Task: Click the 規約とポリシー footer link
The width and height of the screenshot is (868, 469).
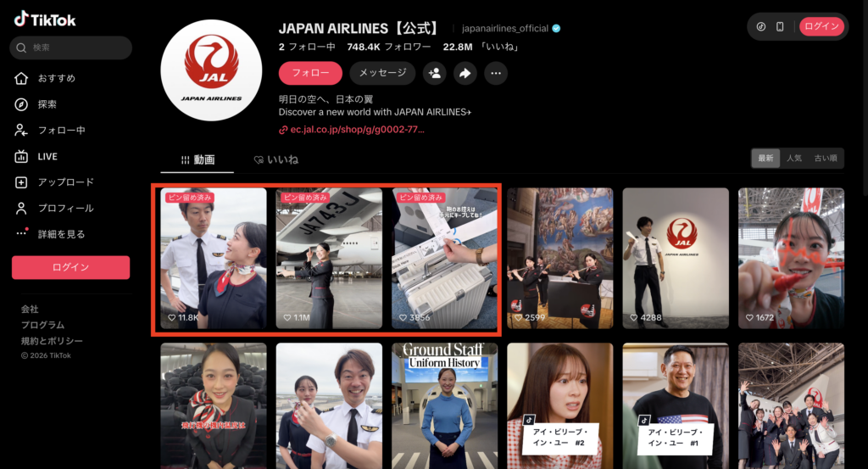Action: (52, 341)
